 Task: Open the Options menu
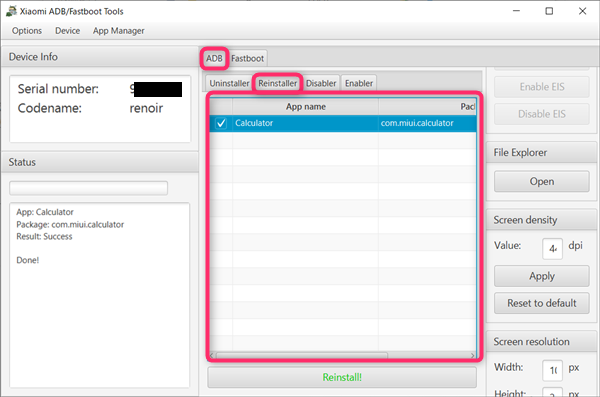(27, 31)
